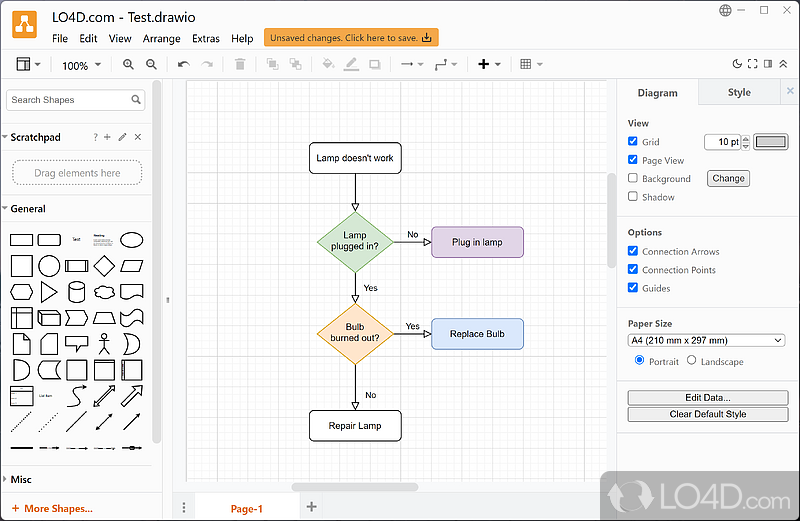Select Landscape orientation
This screenshot has width=800, height=521.
(x=691, y=361)
